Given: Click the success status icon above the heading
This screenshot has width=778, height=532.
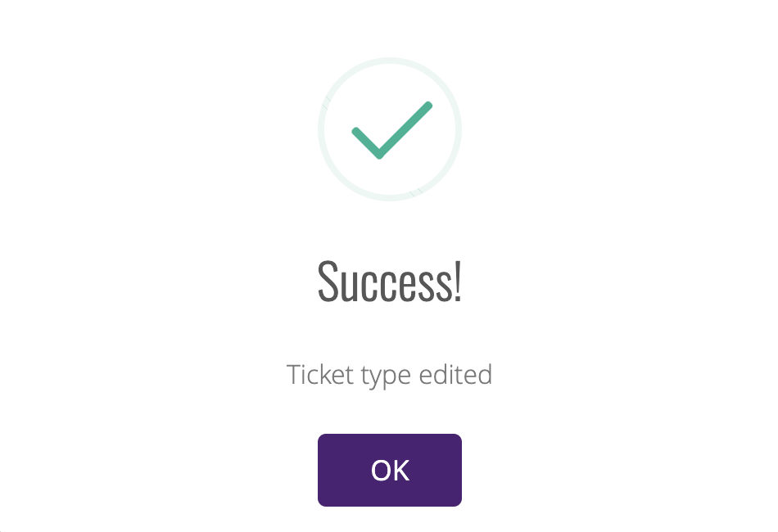Looking at the screenshot, I should pos(390,129).
